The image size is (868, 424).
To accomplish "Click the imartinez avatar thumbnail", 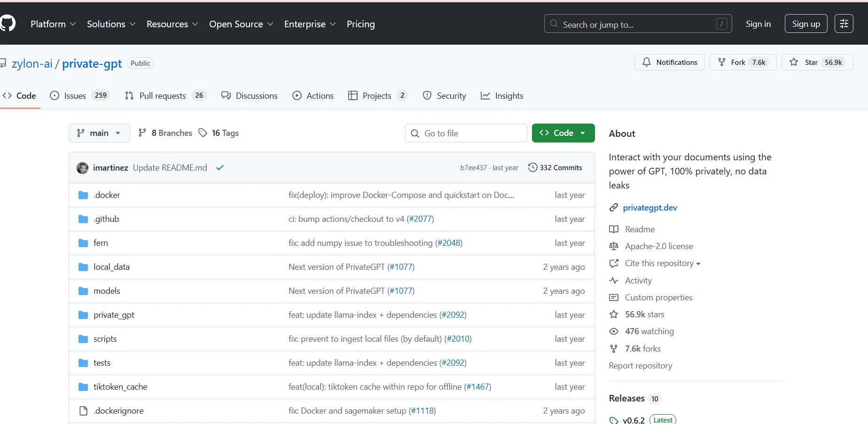I will pos(83,168).
